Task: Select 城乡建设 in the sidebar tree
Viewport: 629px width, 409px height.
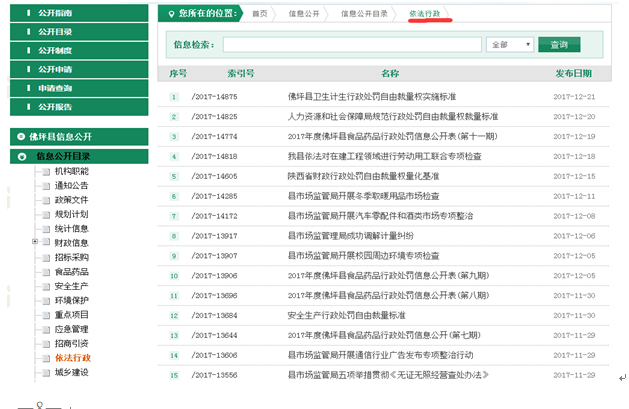Action: [72, 372]
